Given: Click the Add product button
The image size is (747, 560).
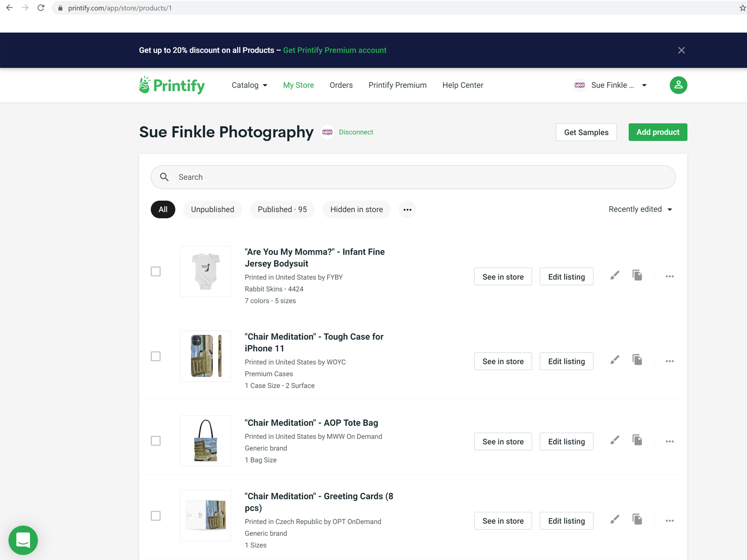Looking at the screenshot, I should (658, 132).
